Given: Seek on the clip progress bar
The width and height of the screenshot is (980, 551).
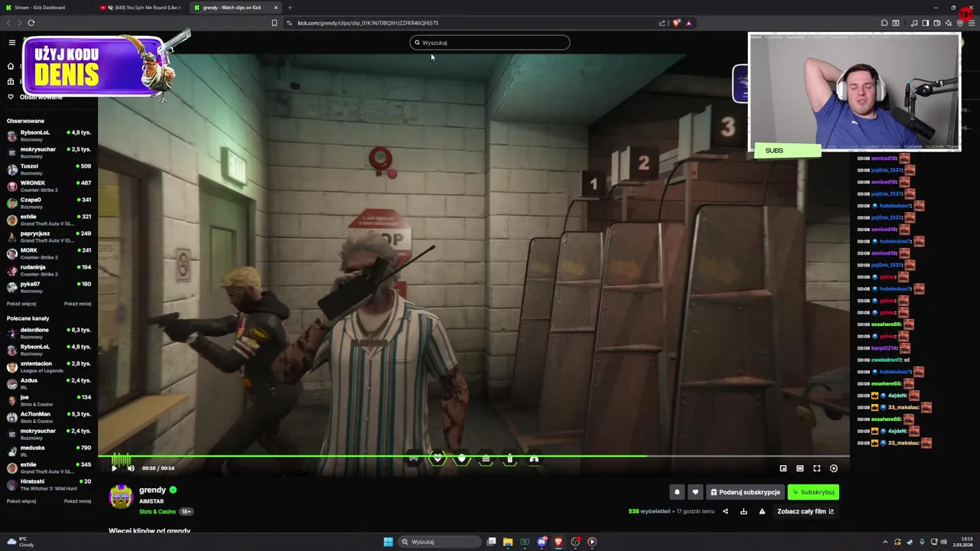Looking at the screenshot, I should (x=473, y=456).
